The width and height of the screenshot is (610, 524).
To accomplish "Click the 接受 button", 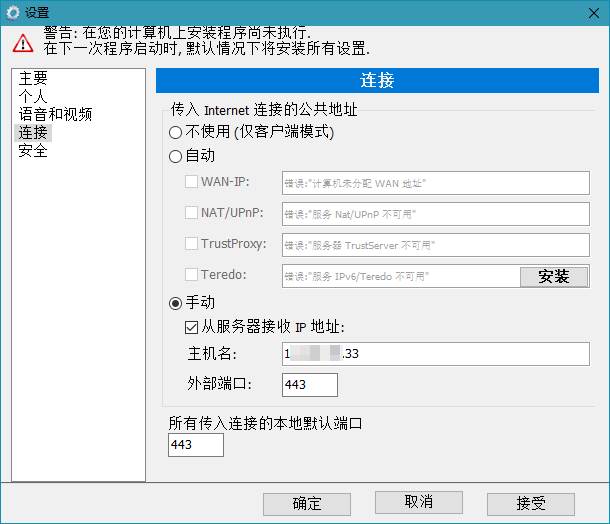I will [531, 504].
